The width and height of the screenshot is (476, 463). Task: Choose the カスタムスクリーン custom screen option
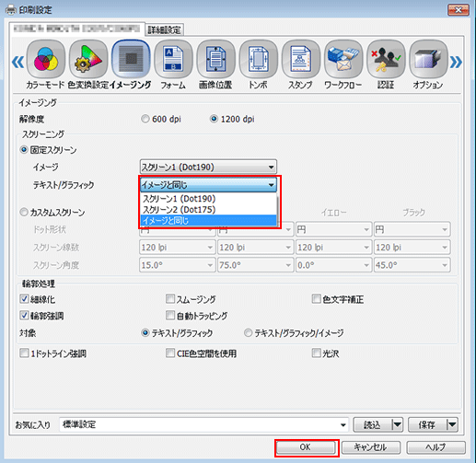tap(24, 213)
